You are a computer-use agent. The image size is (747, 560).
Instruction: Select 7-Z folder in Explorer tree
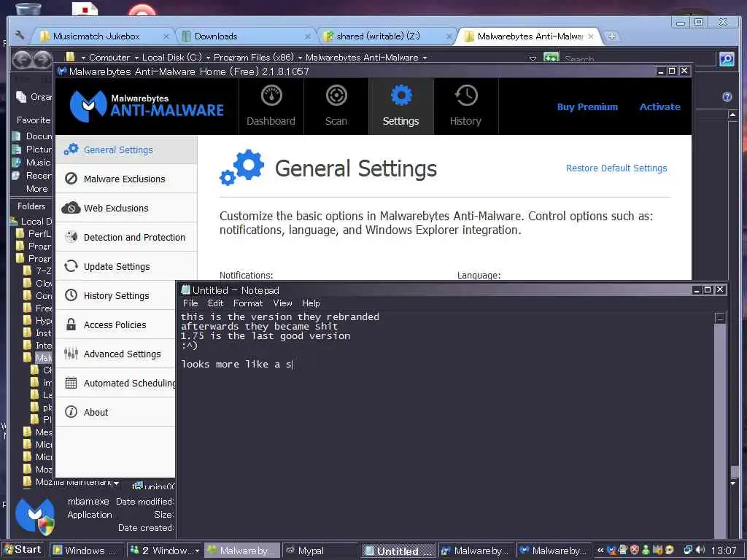38,271
